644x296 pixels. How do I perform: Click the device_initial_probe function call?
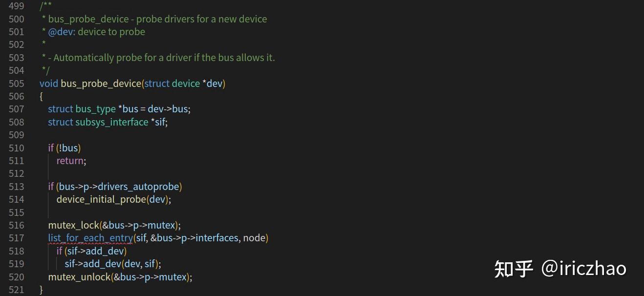(x=101, y=199)
